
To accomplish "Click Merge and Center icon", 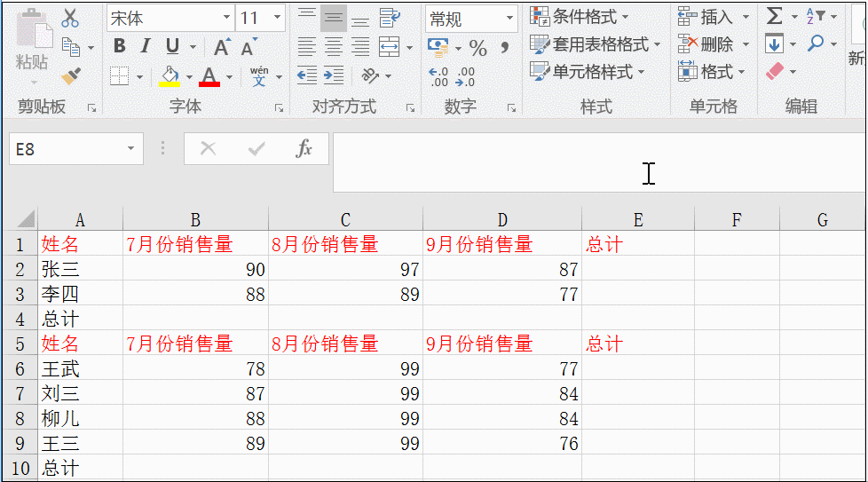I will pos(389,47).
